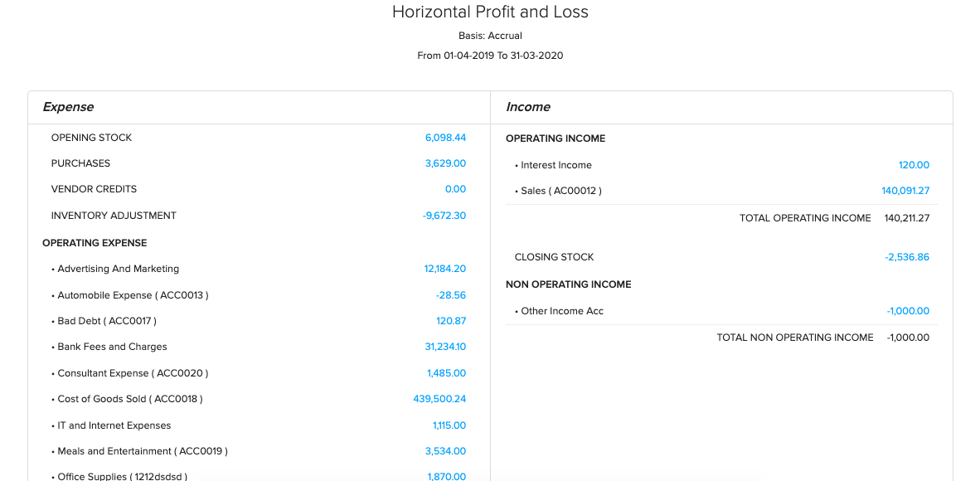
Task: Open Other Income Acc amount -1,000.00
Action: (x=908, y=311)
